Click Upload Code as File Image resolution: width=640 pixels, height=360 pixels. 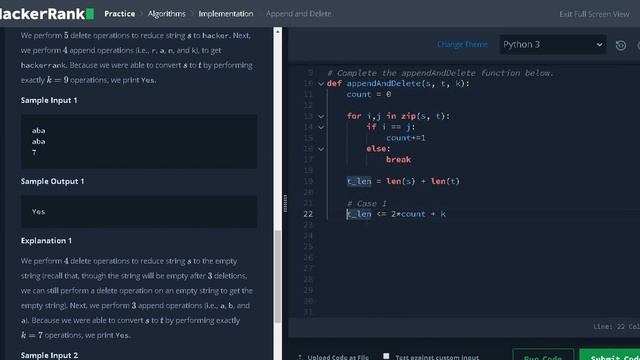tap(333, 357)
